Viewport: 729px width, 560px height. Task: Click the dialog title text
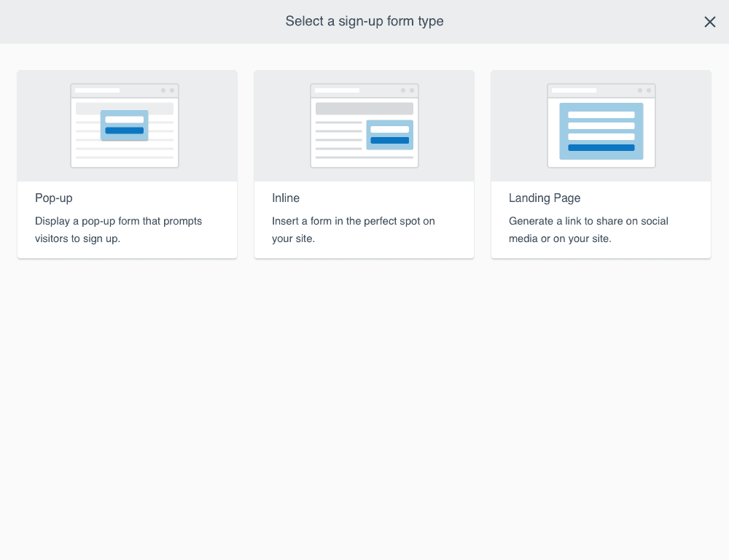[x=364, y=21]
